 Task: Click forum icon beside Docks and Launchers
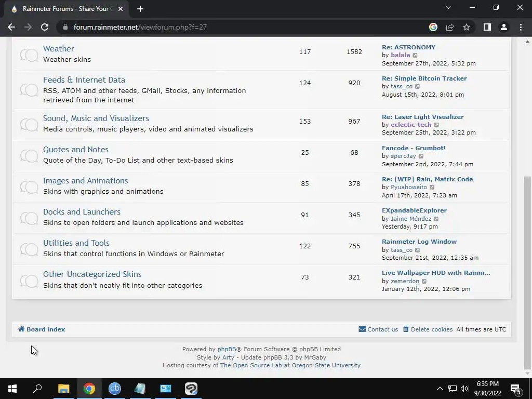tap(29, 218)
